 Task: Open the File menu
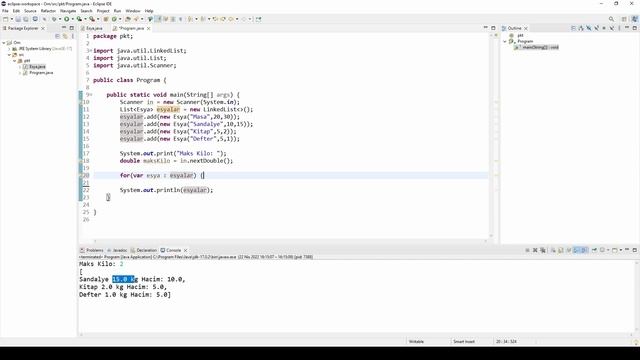click(x=5, y=11)
